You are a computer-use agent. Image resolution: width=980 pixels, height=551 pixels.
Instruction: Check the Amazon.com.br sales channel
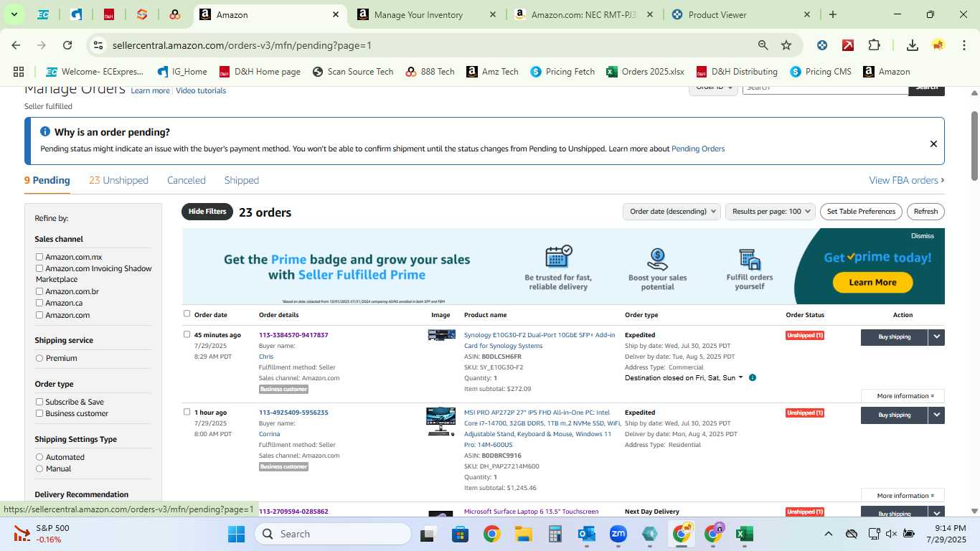[x=39, y=291]
